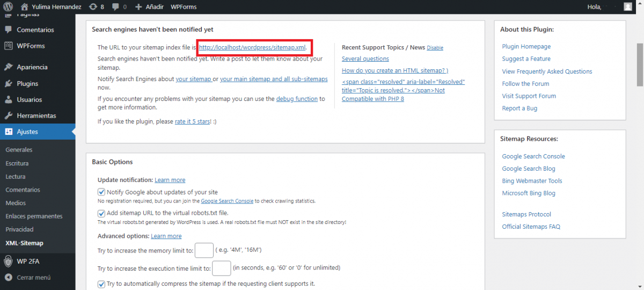Open the comments bubble icon in toolbar
644x290 pixels.
[x=116, y=7]
